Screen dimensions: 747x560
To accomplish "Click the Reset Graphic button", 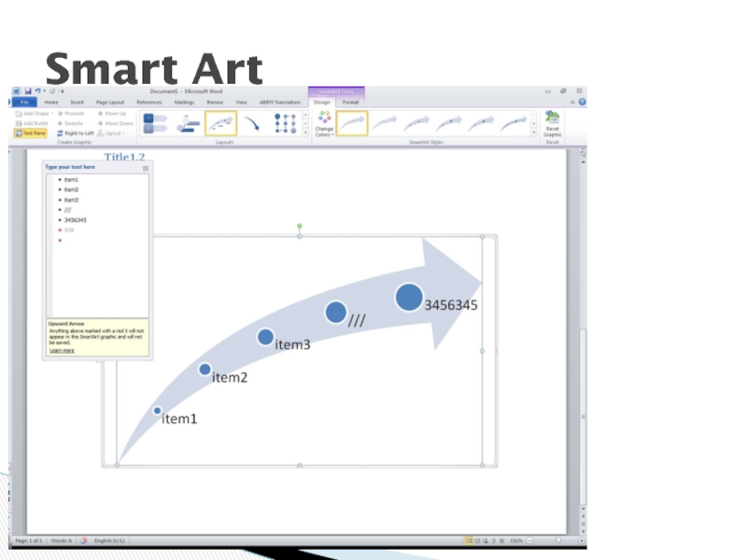I will [552, 124].
